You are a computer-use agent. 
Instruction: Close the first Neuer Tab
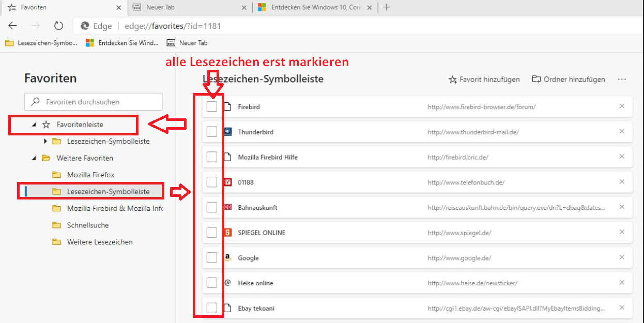(244, 7)
